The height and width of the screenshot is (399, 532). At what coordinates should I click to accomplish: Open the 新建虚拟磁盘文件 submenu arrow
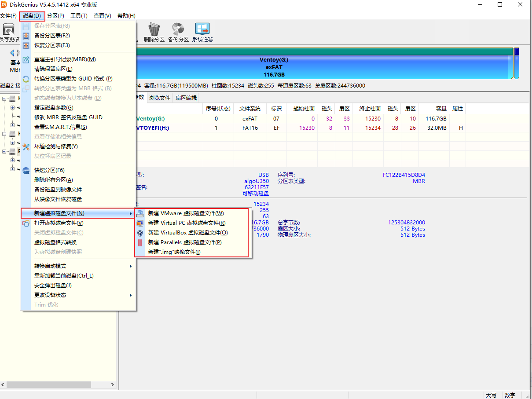tap(130, 213)
